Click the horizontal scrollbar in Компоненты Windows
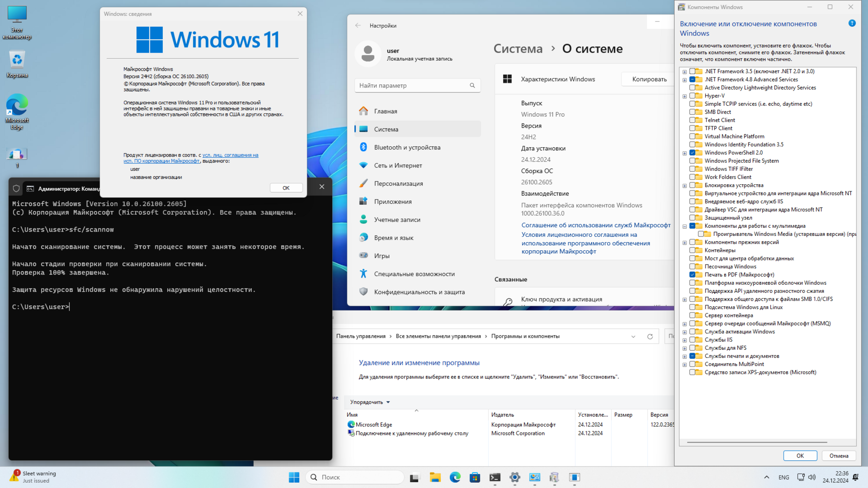Viewport: 868px width, 488px height. click(x=756, y=442)
